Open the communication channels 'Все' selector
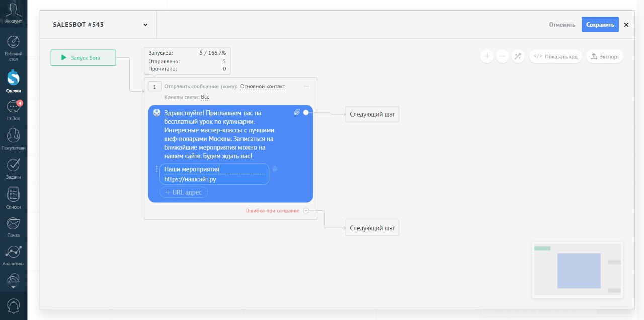The width and height of the screenshot is (644, 320). 205,97
